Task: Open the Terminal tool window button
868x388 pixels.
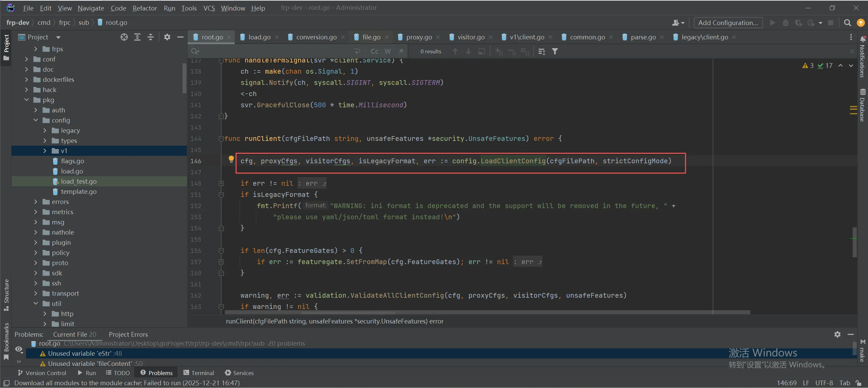Action: (x=199, y=373)
